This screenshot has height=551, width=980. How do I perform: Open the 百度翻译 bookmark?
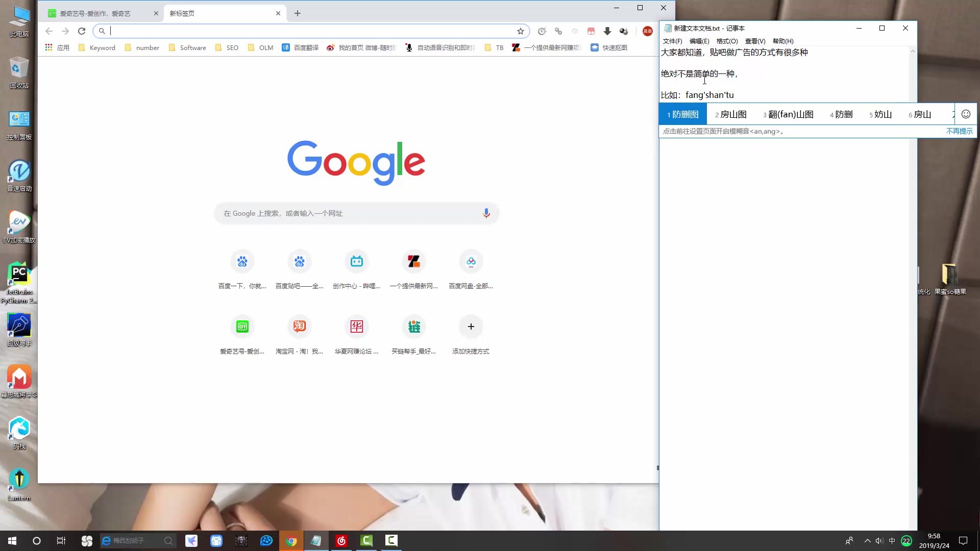(300, 47)
